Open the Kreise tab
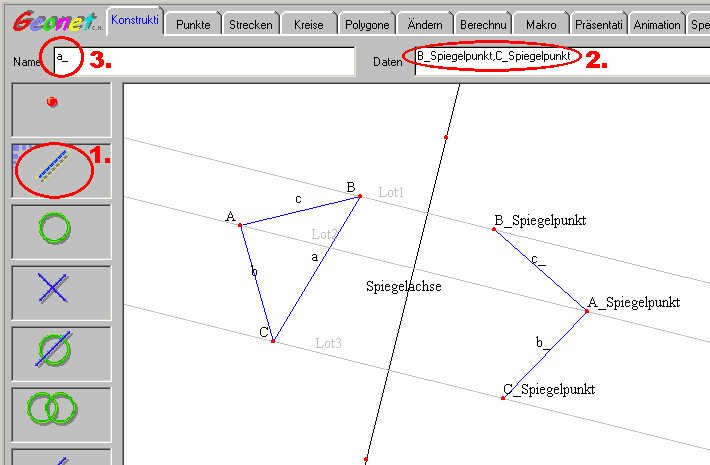The width and height of the screenshot is (710, 465). pos(307,24)
